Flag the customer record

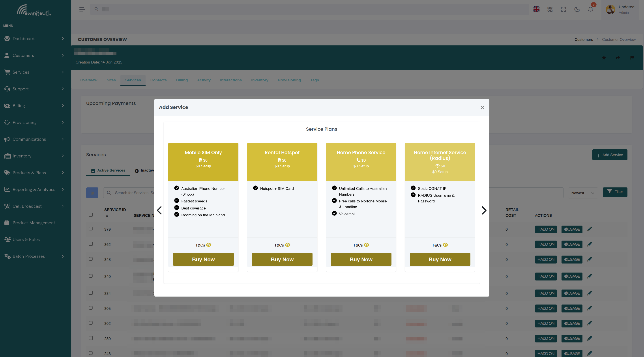[632, 58]
